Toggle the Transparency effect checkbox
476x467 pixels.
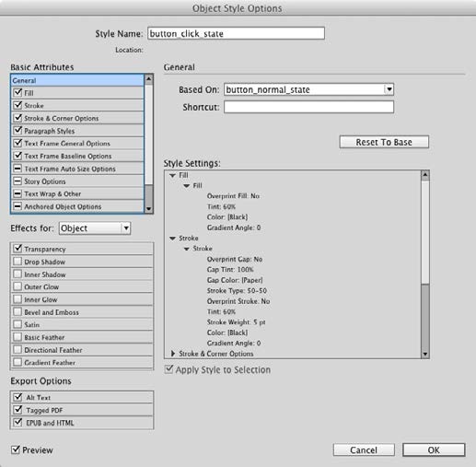[x=17, y=249]
